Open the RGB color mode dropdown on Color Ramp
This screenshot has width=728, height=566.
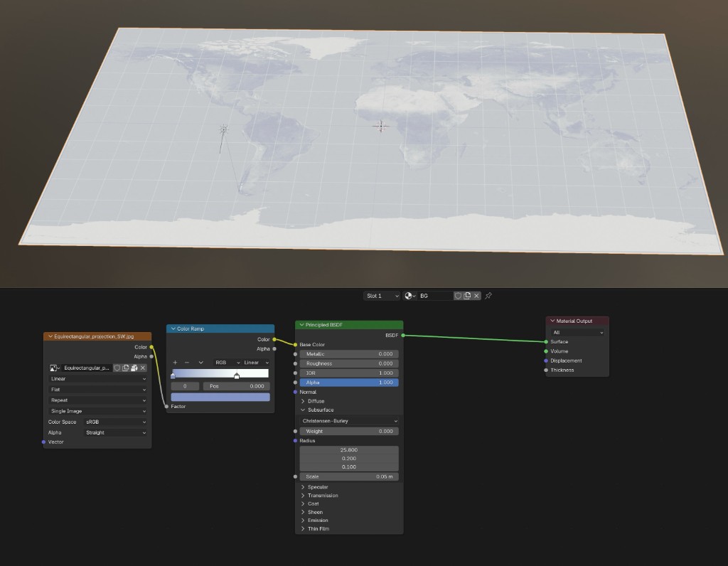pos(221,363)
